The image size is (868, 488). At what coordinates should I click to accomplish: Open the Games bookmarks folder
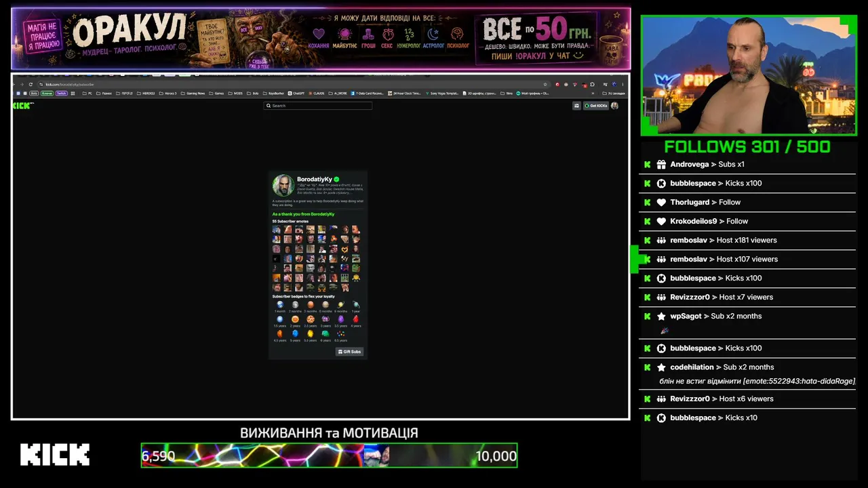(216, 94)
